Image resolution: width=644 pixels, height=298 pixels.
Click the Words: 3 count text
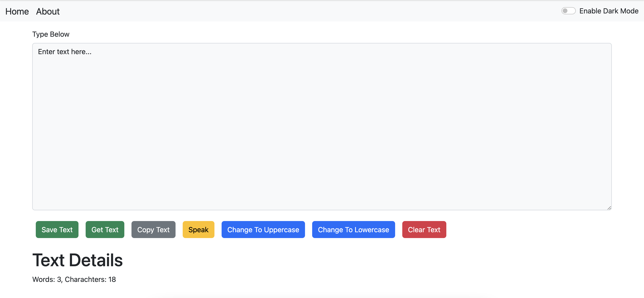tap(47, 279)
